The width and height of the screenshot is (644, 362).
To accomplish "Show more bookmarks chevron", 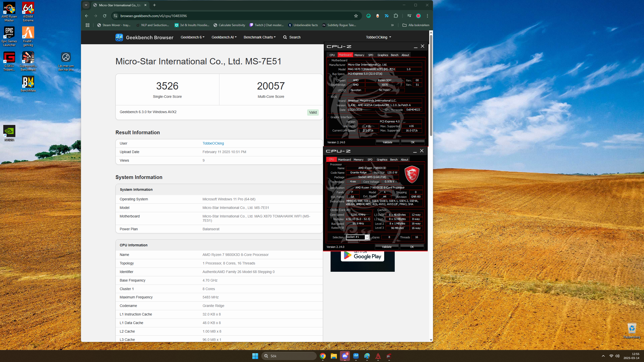I will (392, 25).
